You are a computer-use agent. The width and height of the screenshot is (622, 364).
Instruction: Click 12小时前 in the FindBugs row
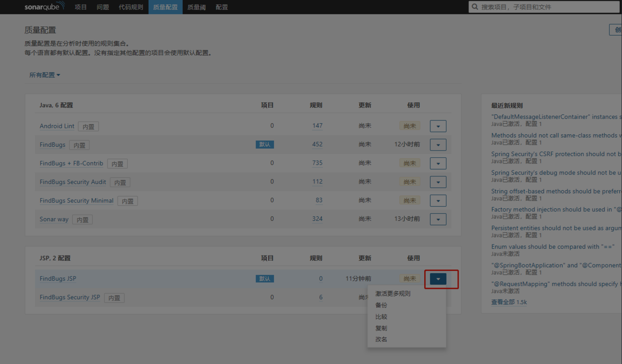tap(407, 144)
